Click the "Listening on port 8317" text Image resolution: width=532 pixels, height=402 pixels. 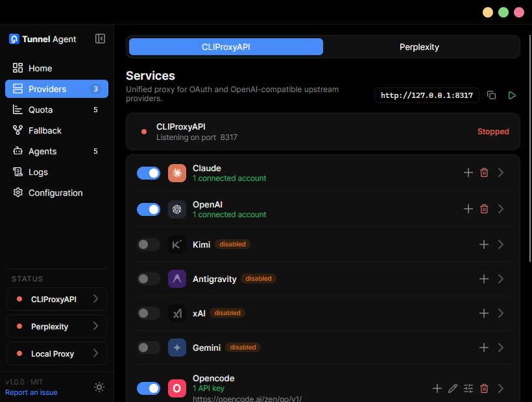pos(197,137)
